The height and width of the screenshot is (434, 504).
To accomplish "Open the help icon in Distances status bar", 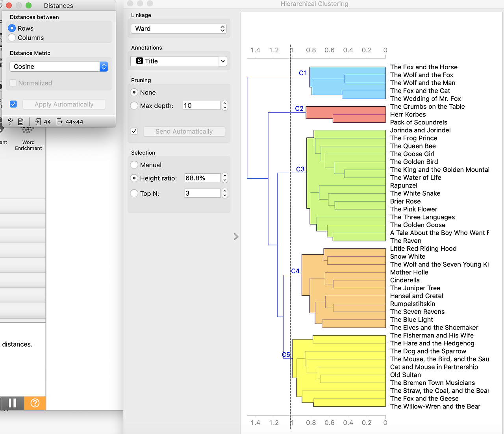I will (10, 122).
